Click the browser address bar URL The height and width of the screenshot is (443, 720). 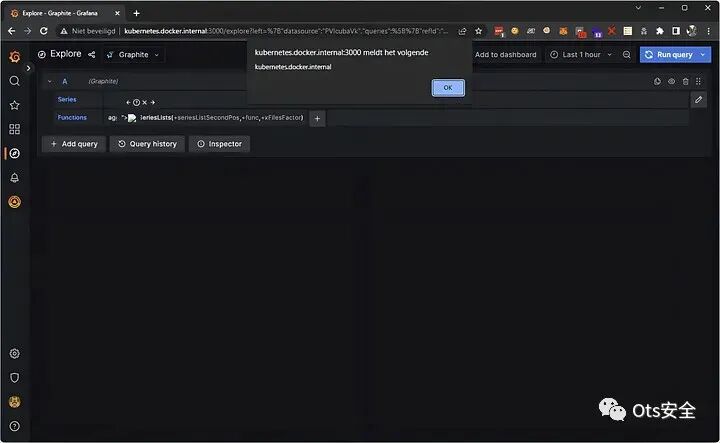[286, 31]
